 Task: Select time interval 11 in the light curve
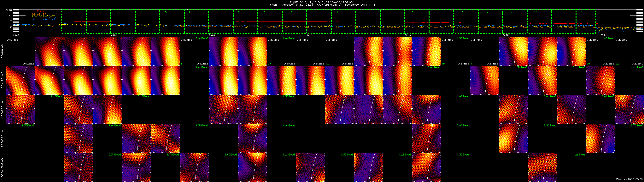click(319, 21)
